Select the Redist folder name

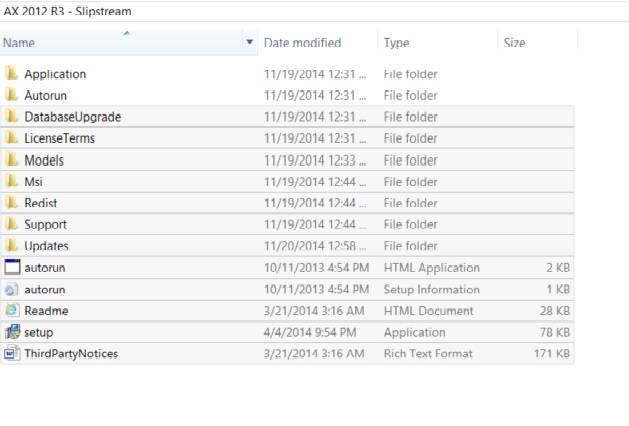40,203
